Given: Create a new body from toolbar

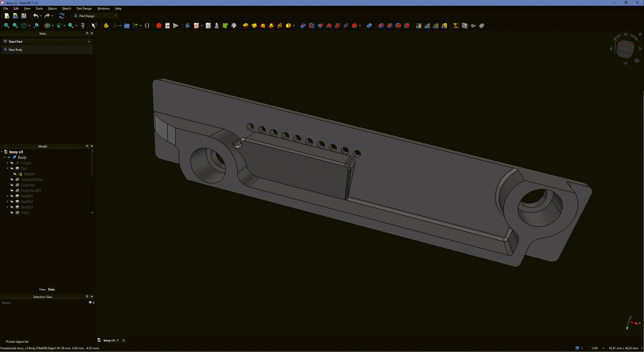Looking at the screenshot, I should click(x=188, y=26).
